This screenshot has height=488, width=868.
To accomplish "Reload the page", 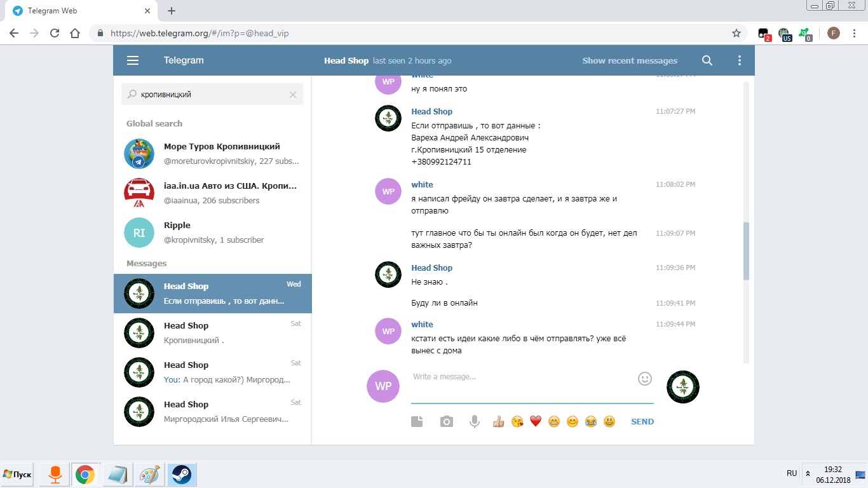I will pos(55,33).
